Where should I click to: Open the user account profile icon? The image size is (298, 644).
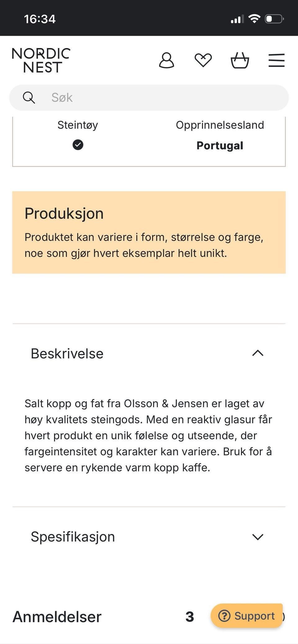(x=166, y=60)
